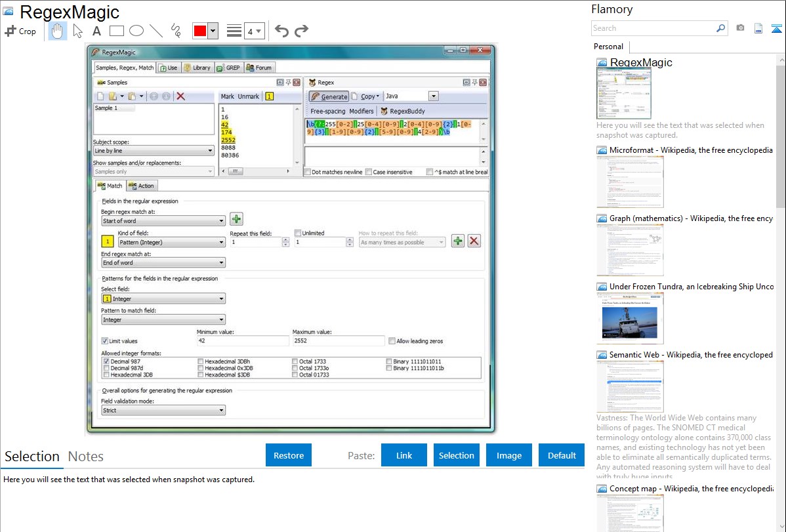Enable Octal 1733 format
Screen dimensions: 786x532
[295, 361]
